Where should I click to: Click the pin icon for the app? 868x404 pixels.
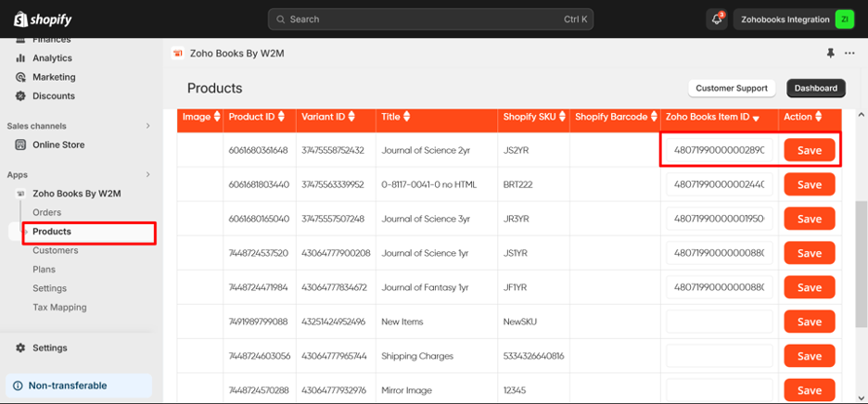pyautogui.click(x=829, y=54)
